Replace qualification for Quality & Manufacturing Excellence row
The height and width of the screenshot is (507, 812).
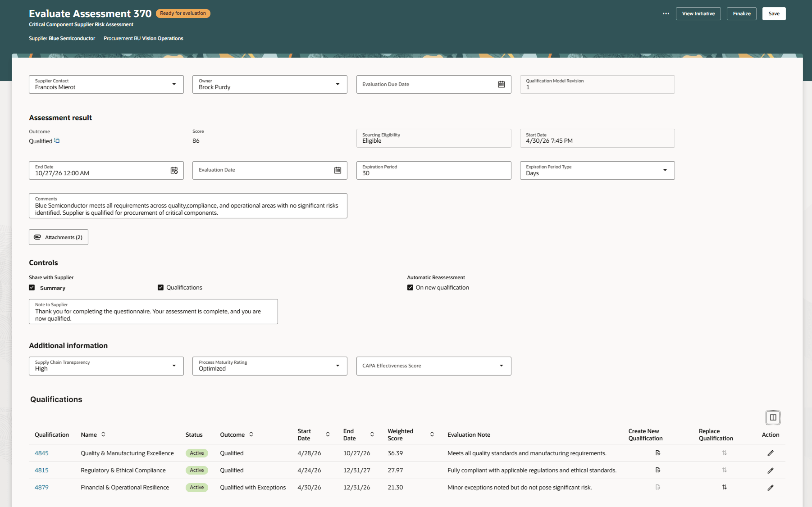(725, 453)
